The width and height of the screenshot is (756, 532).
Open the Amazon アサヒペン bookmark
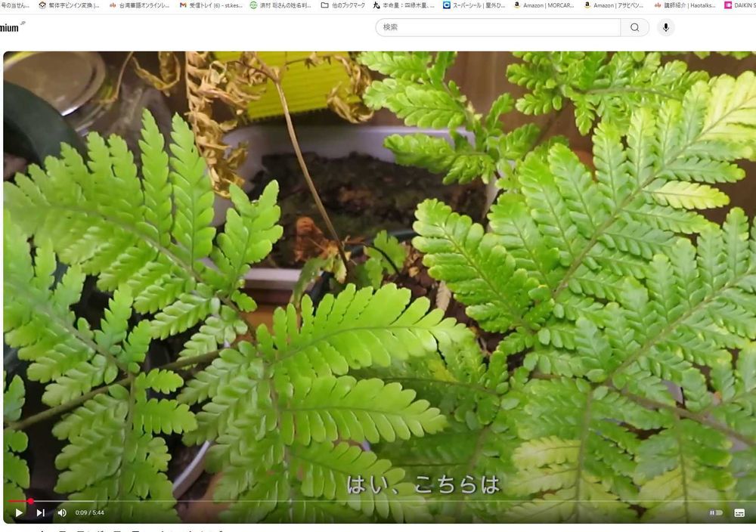point(614,5)
